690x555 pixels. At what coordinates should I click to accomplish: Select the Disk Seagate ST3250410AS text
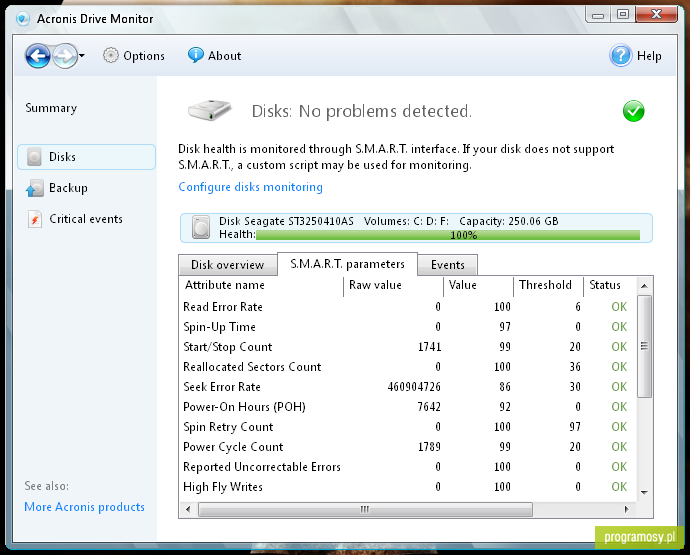[286, 221]
